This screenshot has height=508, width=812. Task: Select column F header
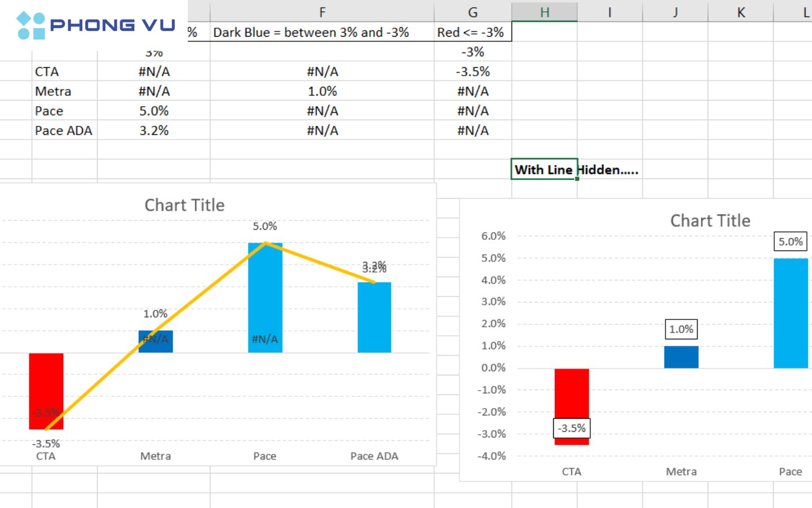click(x=322, y=12)
